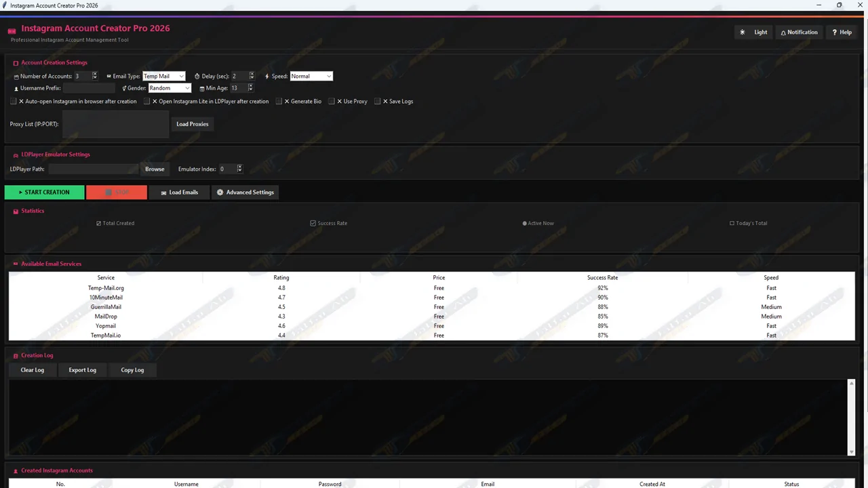868x488 pixels.
Task: Enable Auto-open Instagram in browser after creation
Action: [x=14, y=102]
